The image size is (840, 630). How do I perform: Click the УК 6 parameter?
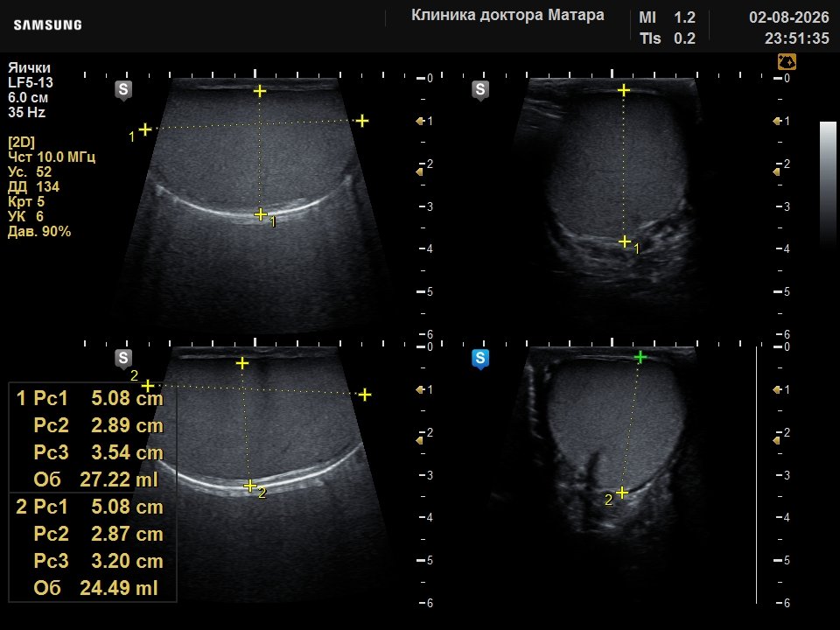pos(25,216)
